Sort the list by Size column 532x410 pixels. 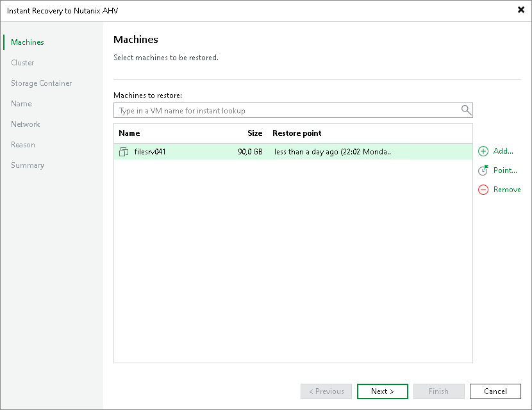pyautogui.click(x=255, y=133)
